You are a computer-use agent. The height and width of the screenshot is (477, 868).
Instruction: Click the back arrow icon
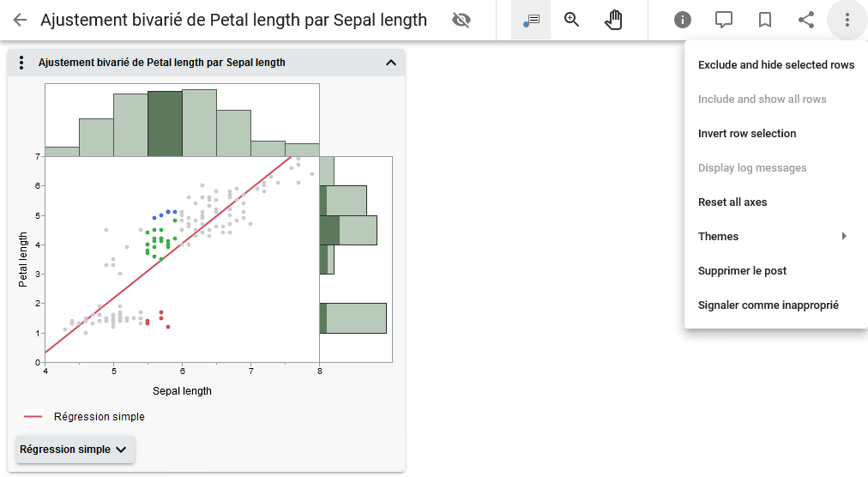click(x=20, y=20)
